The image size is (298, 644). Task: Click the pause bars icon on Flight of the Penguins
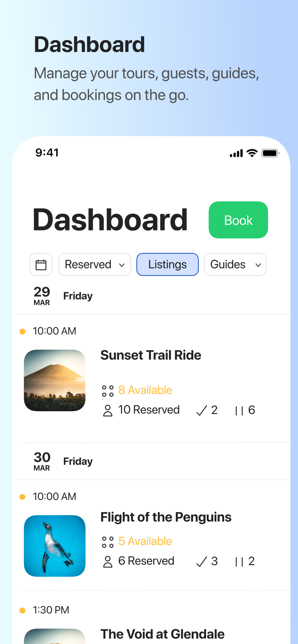click(x=239, y=562)
